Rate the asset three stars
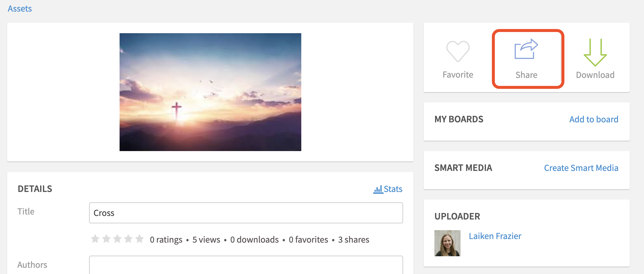The width and height of the screenshot is (644, 274). click(x=117, y=239)
